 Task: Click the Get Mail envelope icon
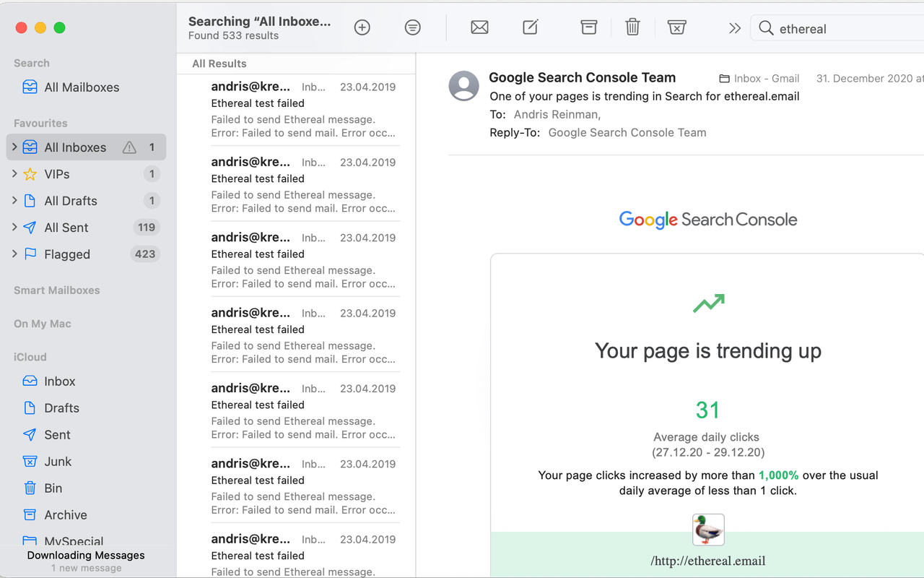coord(479,27)
